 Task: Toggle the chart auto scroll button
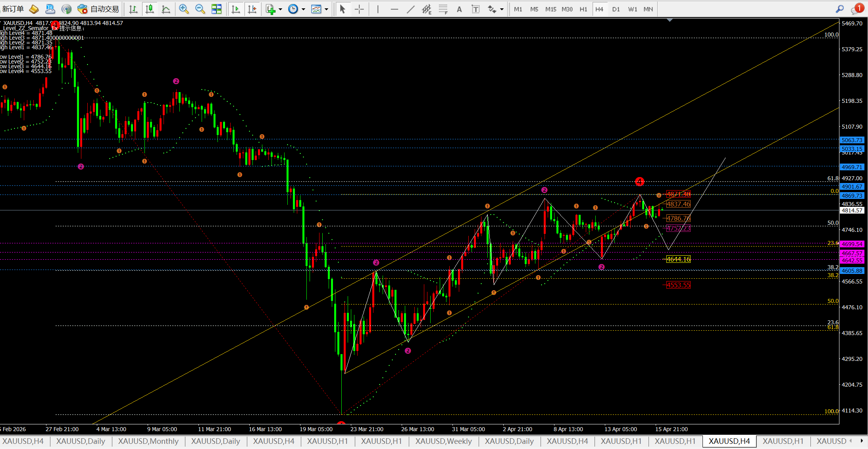pyautogui.click(x=236, y=9)
